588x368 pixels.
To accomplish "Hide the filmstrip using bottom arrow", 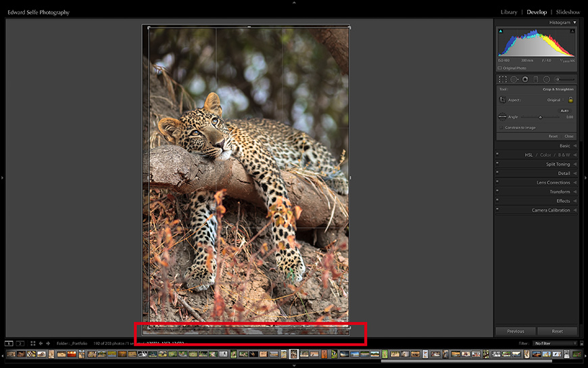I will click(294, 366).
